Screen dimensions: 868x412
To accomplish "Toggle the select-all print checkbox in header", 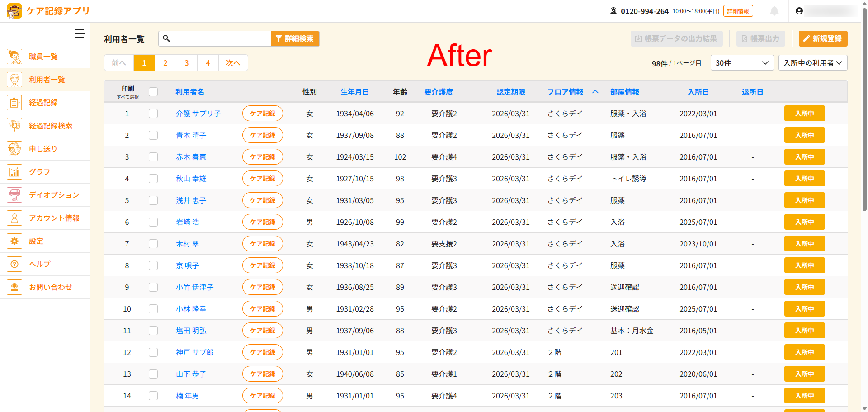I will tap(153, 92).
